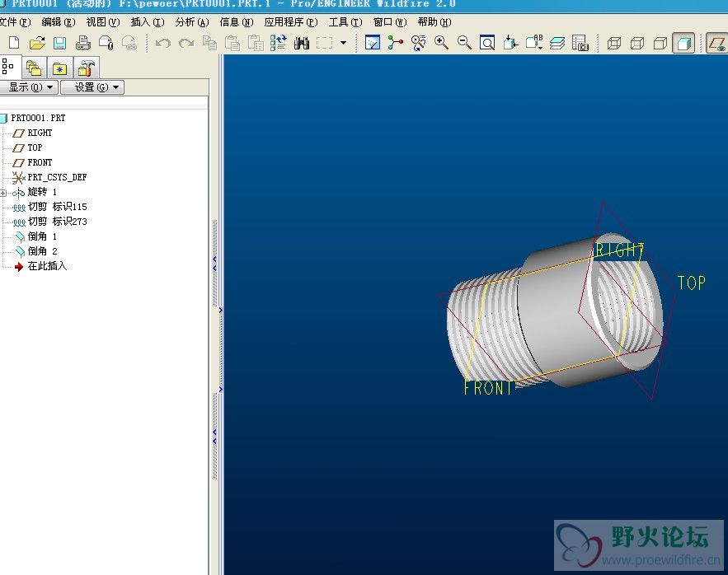
Task: Open the 分析(A) menu
Action: 192,21
